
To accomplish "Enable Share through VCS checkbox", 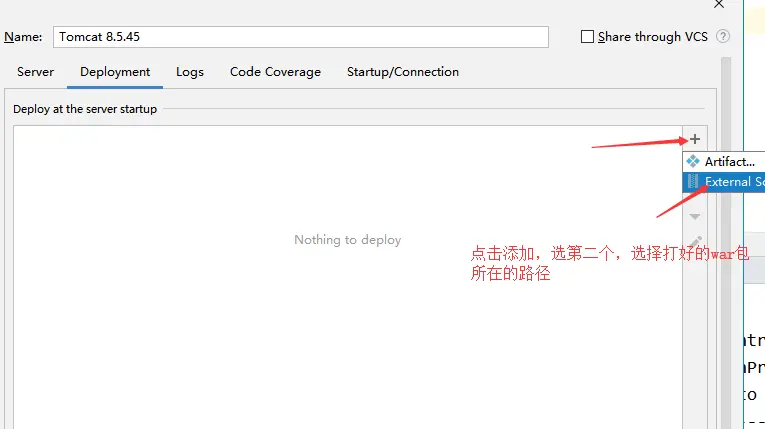I will point(587,37).
